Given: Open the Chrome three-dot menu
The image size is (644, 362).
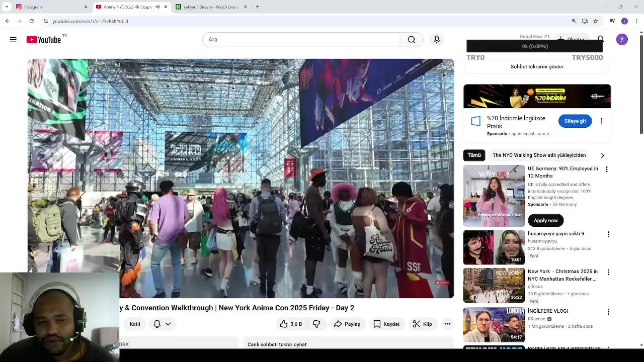Looking at the screenshot, I should click(x=637, y=21).
